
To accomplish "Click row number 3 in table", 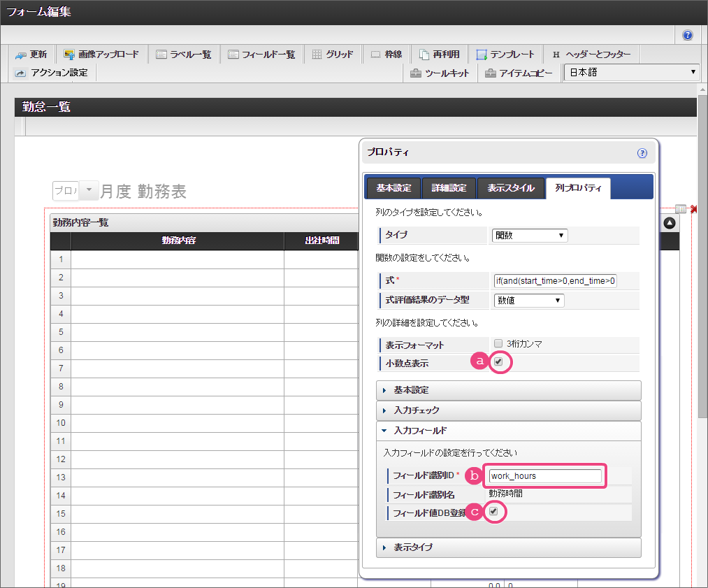I will (61, 296).
